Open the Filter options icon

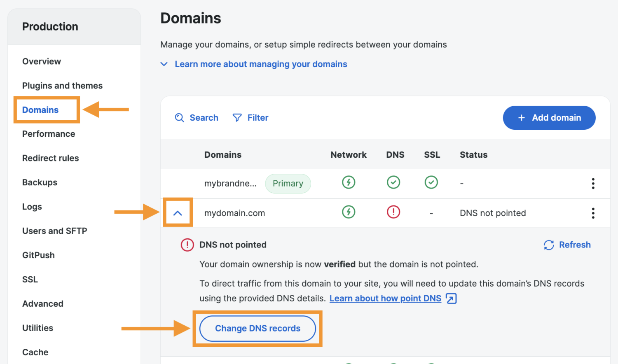237,118
